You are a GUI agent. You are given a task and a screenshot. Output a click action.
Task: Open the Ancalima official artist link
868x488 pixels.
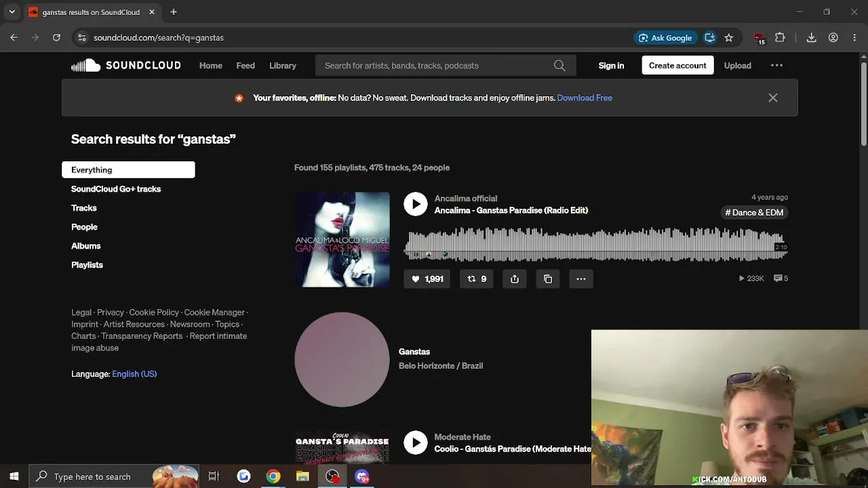tap(466, 199)
